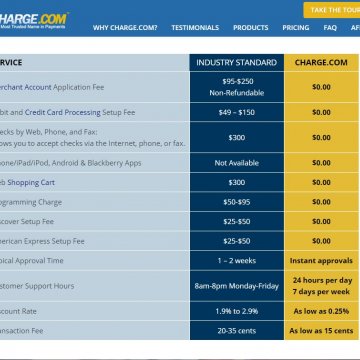Click the 1 – 2 weeks cell
Viewport: 360px width, 360px height.
pyautogui.click(x=237, y=261)
